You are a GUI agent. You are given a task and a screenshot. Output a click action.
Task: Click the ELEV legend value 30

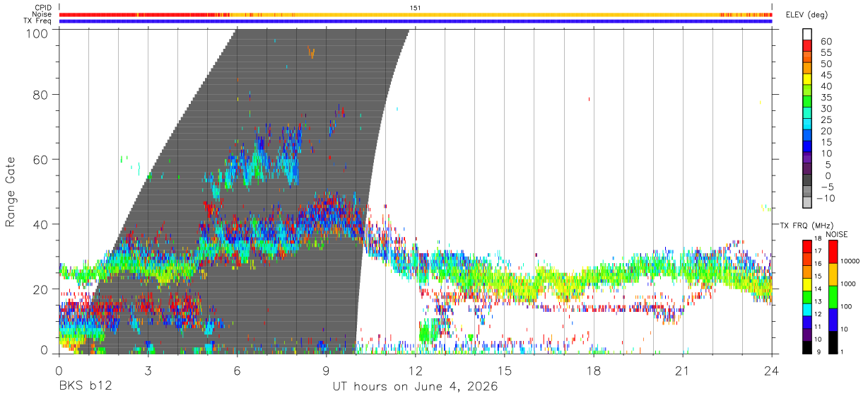[826, 109]
